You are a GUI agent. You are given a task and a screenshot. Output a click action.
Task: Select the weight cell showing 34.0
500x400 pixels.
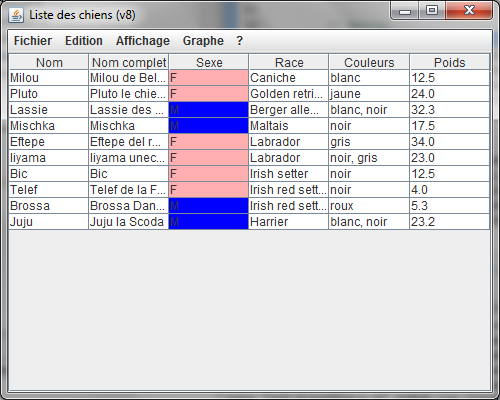[449, 142]
